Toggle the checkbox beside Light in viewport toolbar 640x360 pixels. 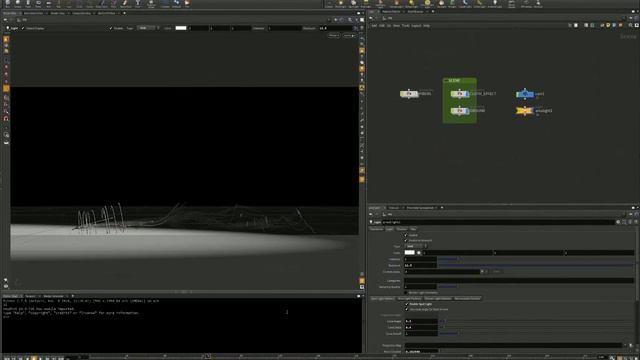pos(23,28)
